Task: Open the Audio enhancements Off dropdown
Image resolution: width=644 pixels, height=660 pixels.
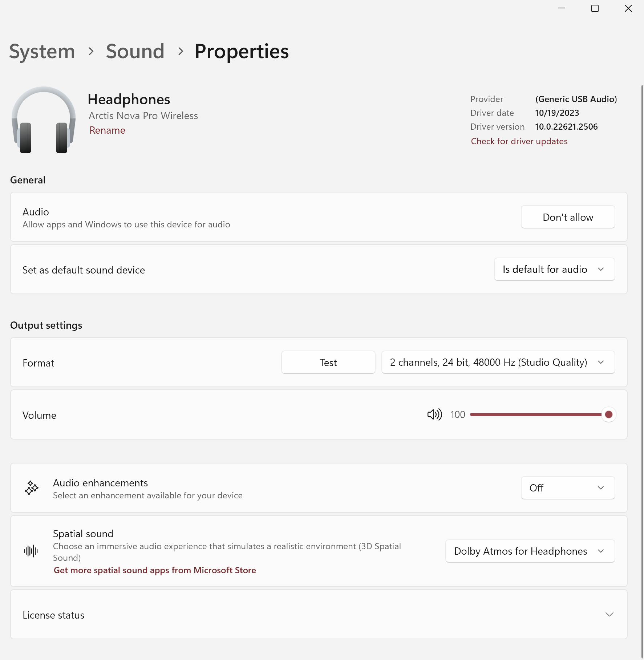Action: tap(567, 488)
